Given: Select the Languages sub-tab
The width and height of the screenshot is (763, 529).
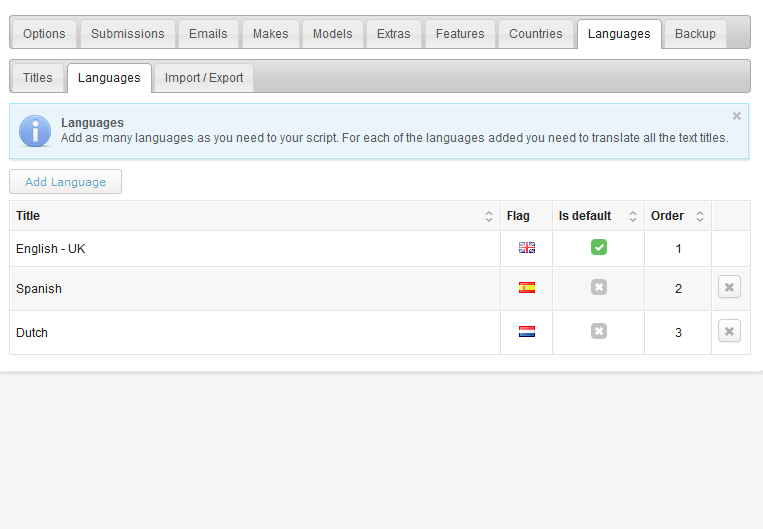Looking at the screenshot, I should pyautogui.click(x=109, y=78).
